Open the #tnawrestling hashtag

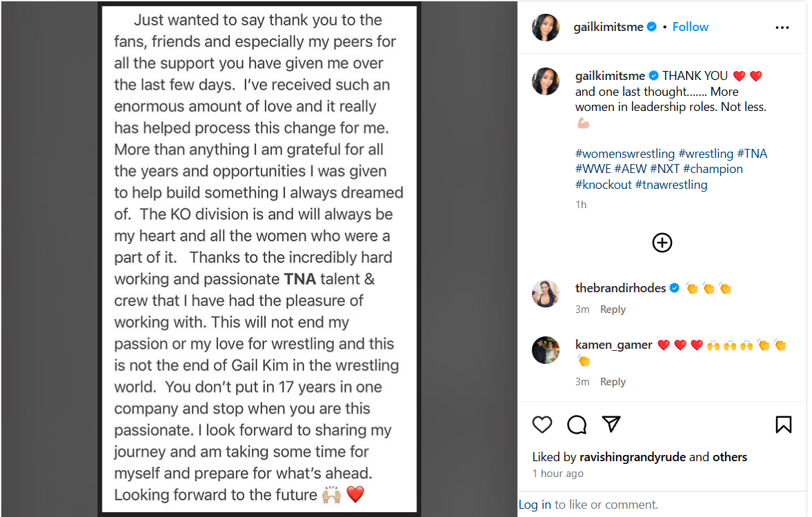point(671,184)
